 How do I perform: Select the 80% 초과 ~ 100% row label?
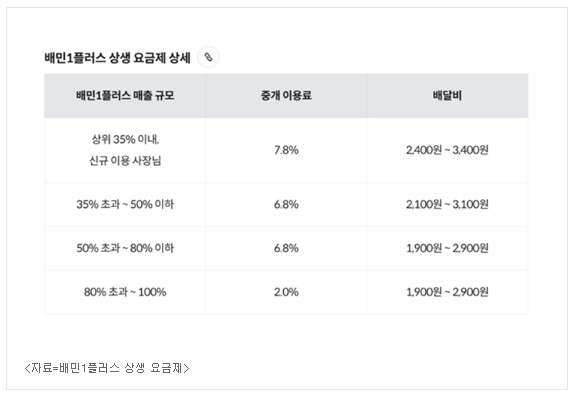pos(125,292)
